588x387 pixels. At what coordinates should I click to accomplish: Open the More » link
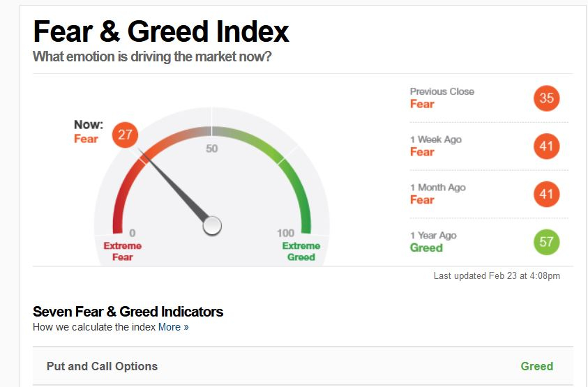click(173, 327)
